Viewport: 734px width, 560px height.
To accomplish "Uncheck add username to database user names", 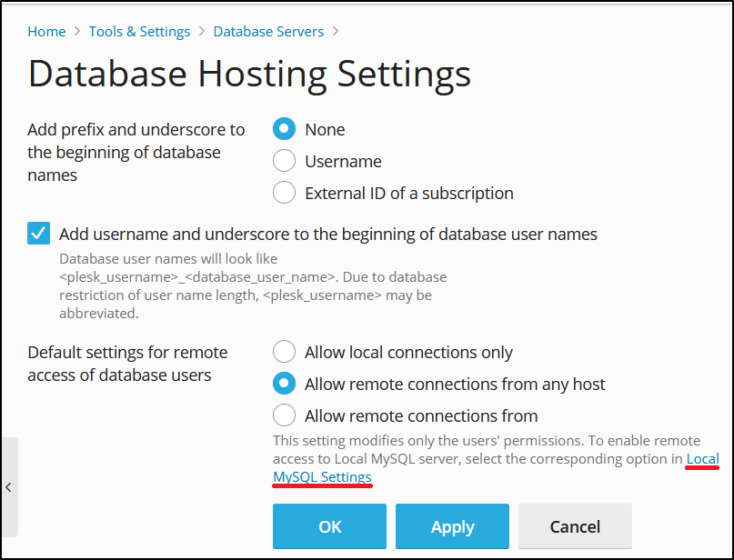I will [39, 235].
